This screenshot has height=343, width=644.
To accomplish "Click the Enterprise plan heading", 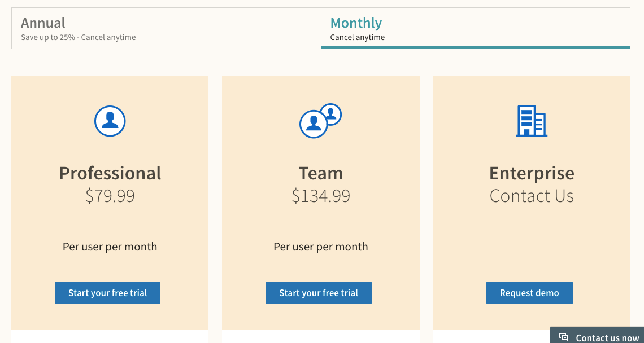I will click(x=532, y=173).
